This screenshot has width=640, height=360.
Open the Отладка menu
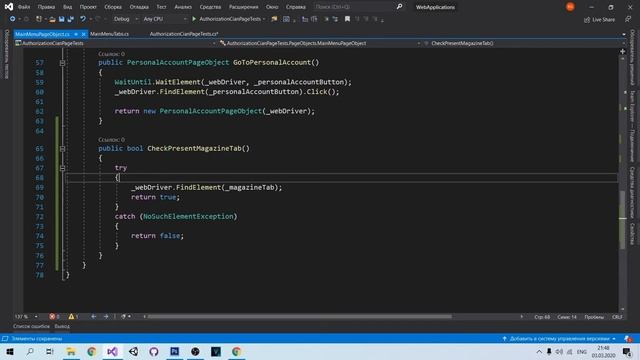click(139, 7)
